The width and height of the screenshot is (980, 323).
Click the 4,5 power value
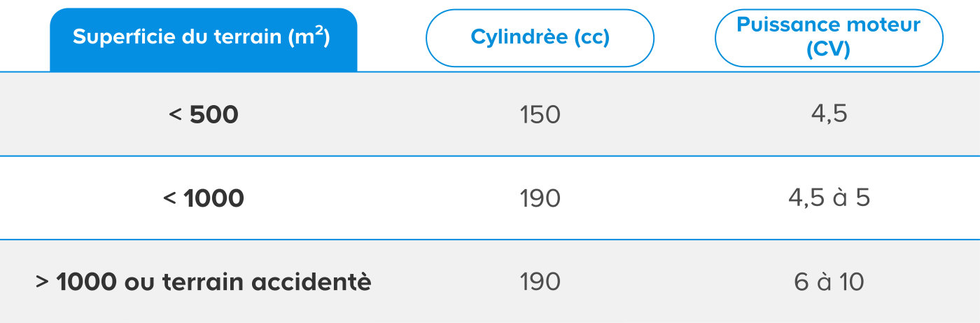[x=829, y=114]
